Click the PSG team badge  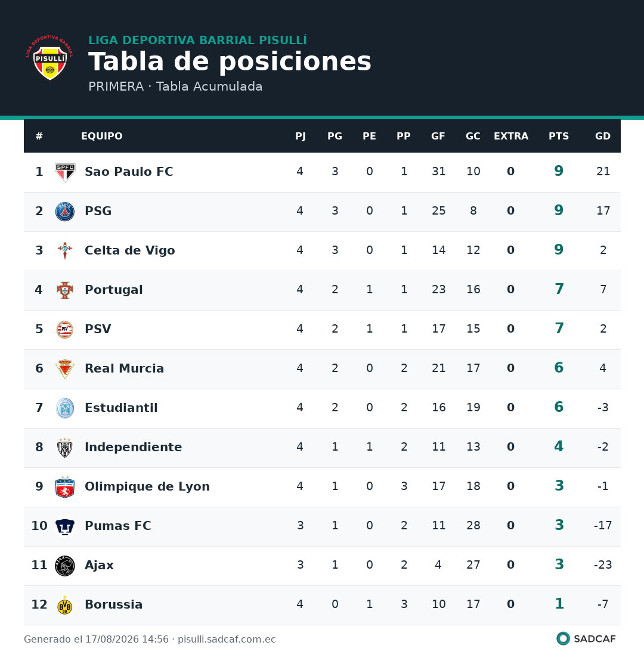[65, 212]
